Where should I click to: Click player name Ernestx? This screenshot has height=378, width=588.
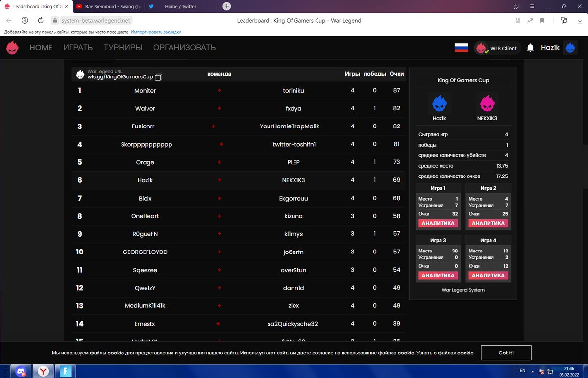145,324
